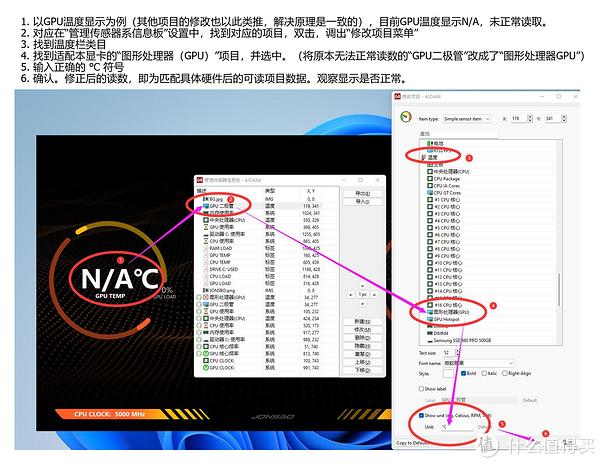Choose 图形处理器(GPU) in the sensor tree
Image resolution: width=600 pixels, height=463 pixels.
448,312
